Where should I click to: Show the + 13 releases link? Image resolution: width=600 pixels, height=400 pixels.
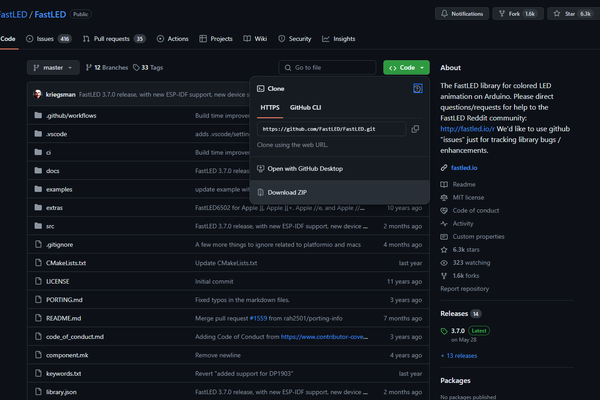click(x=459, y=356)
